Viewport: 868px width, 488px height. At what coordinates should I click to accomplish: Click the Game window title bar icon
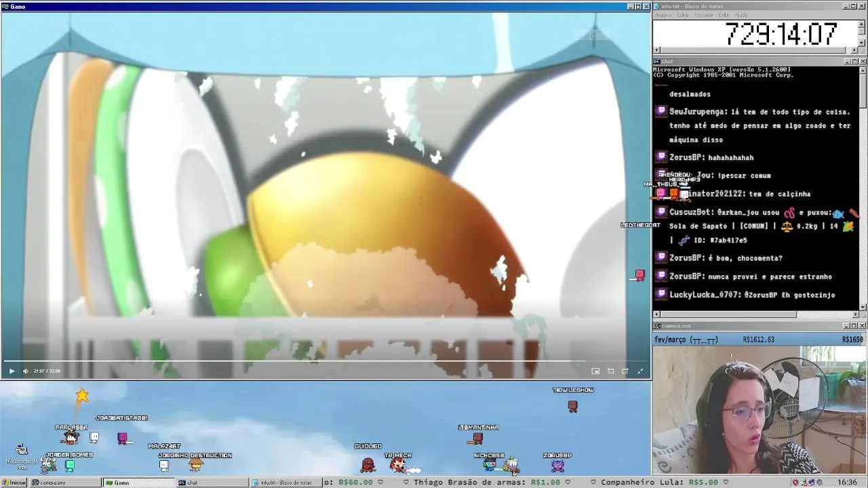tap(5, 6)
